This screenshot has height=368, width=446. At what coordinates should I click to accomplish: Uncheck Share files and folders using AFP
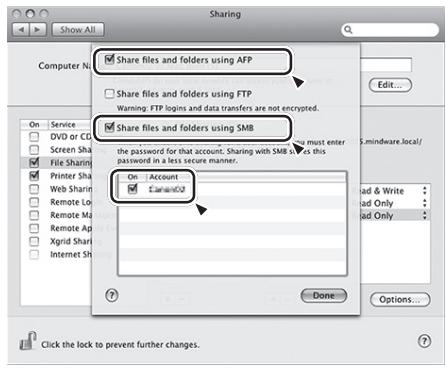[109, 60]
